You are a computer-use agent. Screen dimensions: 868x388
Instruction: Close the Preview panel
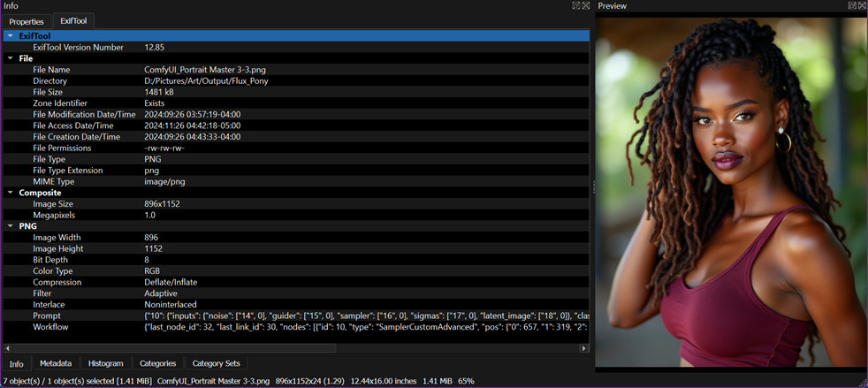click(862, 5)
